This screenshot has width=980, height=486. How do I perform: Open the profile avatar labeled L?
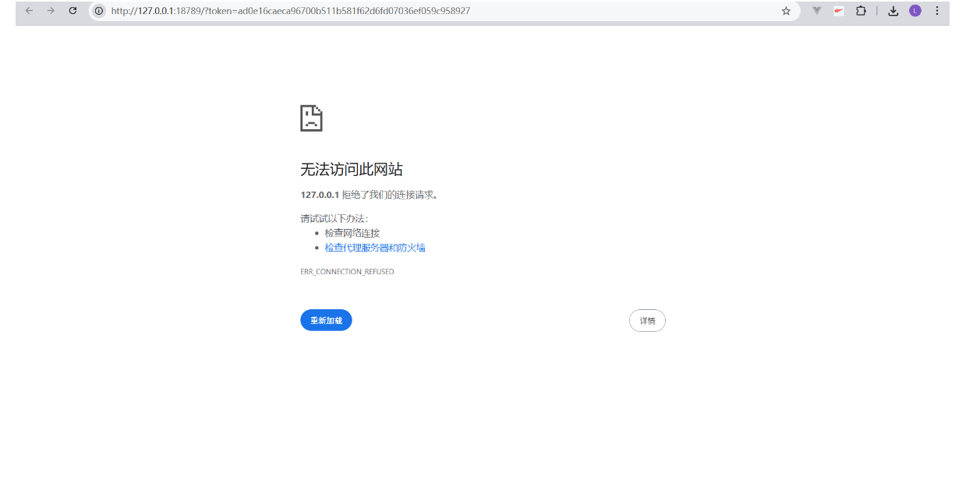(915, 11)
